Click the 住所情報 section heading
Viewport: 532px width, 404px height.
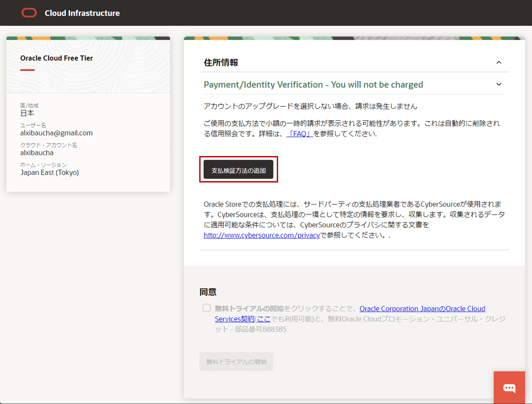[x=221, y=62]
